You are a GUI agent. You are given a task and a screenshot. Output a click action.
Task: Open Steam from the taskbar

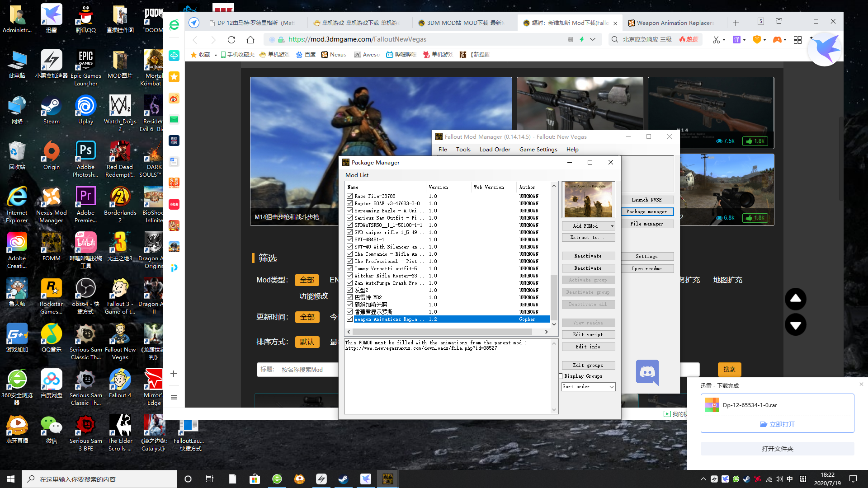(344, 479)
